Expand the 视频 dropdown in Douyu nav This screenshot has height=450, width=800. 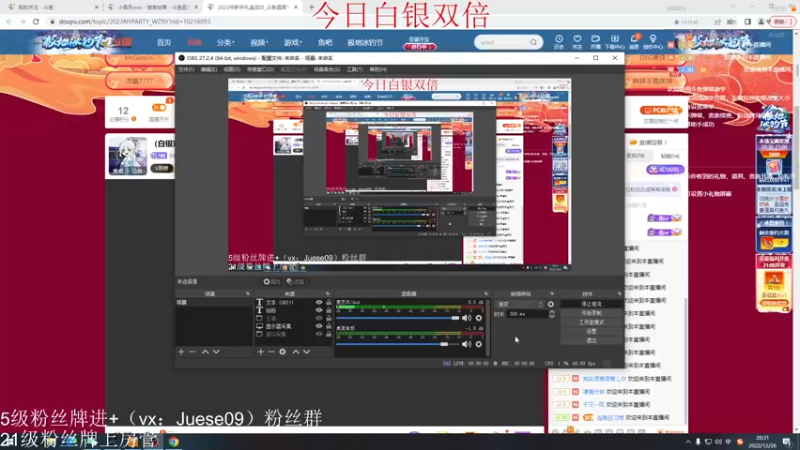tap(259, 43)
